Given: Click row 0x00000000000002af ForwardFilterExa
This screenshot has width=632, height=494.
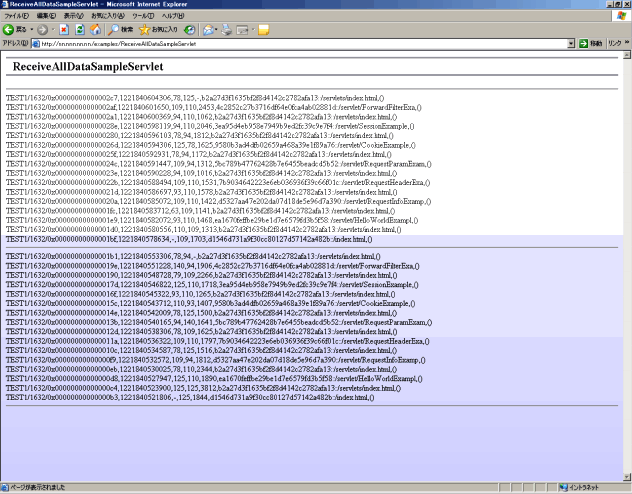Looking at the screenshot, I should click(214, 107).
